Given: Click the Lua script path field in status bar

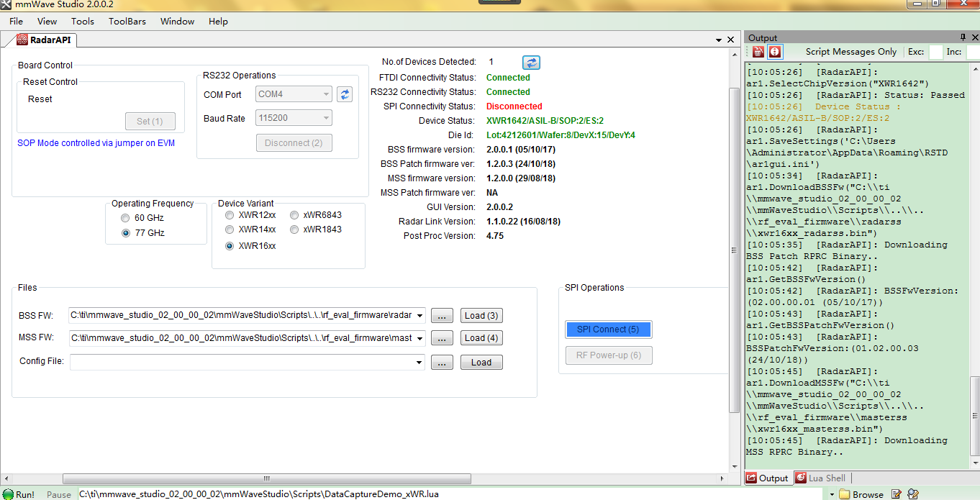Looking at the screenshot, I should click(x=450, y=494).
